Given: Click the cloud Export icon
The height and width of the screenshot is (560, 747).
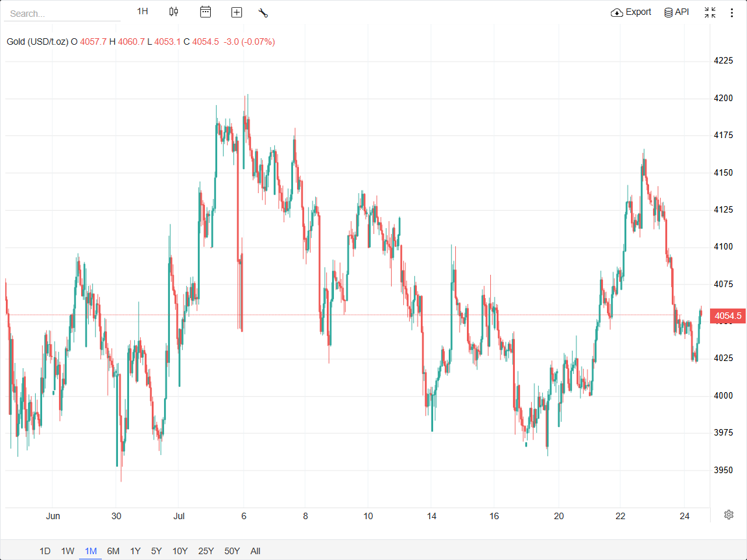Looking at the screenshot, I should [x=617, y=12].
